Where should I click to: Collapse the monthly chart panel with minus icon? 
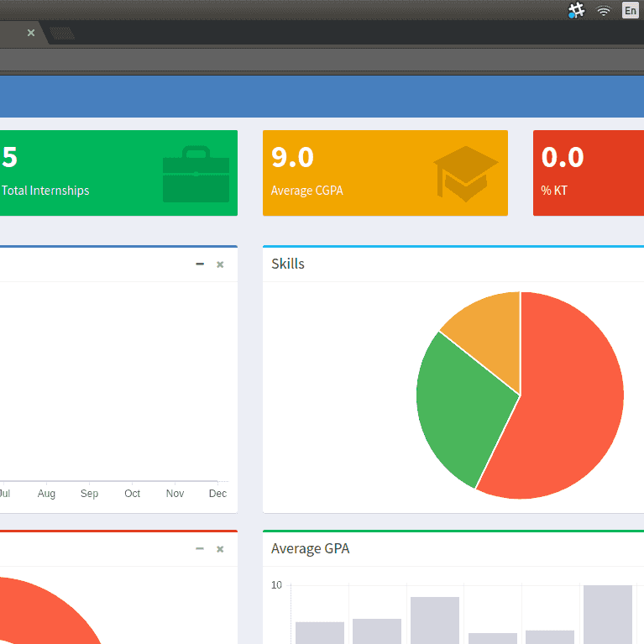tap(200, 264)
